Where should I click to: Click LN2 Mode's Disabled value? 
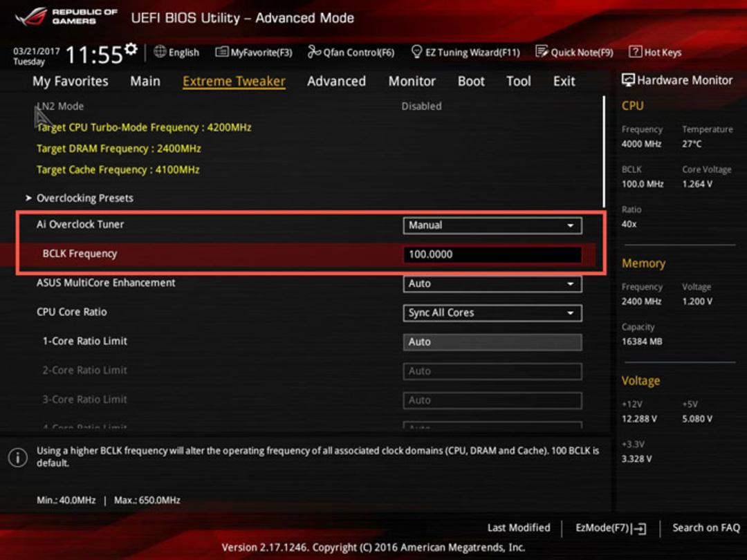pyautogui.click(x=422, y=106)
